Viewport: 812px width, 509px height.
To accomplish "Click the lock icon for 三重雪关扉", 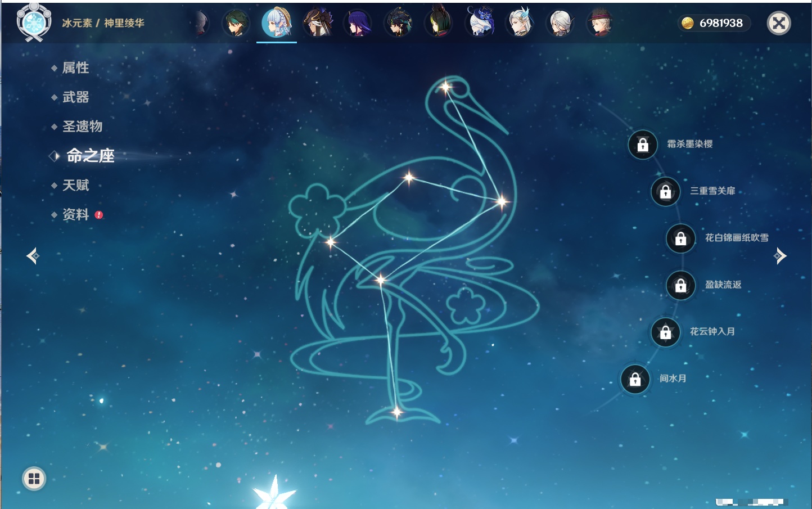I will [x=666, y=192].
